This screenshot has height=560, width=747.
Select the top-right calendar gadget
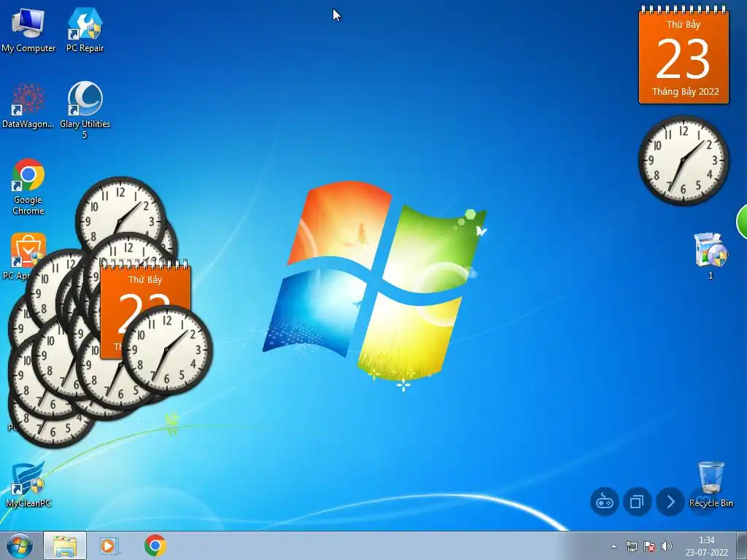coord(684,55)
